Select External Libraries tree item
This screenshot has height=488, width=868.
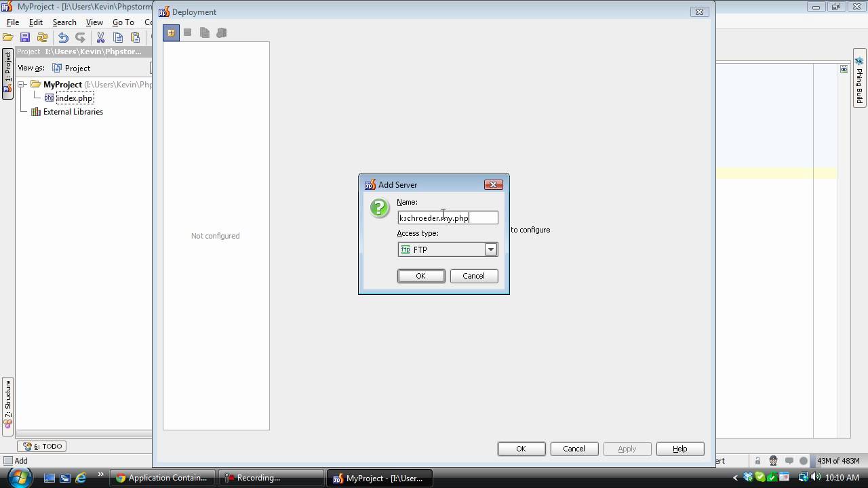pos(73,112)
